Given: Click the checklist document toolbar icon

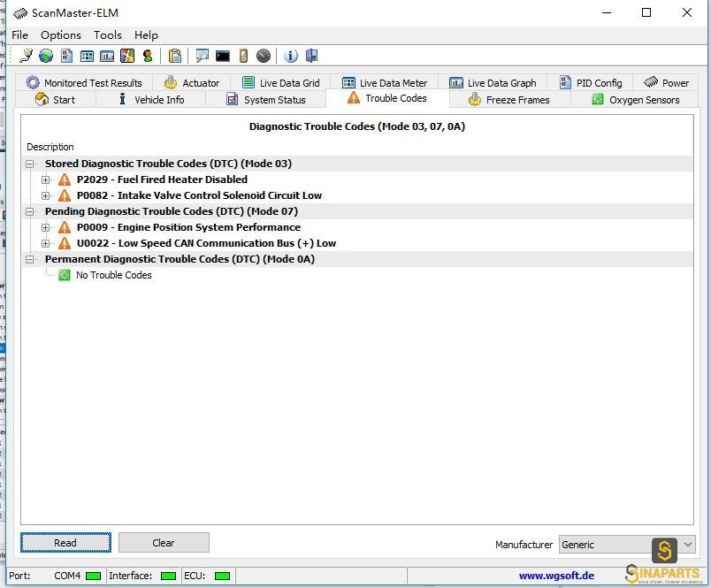Looking at the screenshot, I should tap(66, 56).
